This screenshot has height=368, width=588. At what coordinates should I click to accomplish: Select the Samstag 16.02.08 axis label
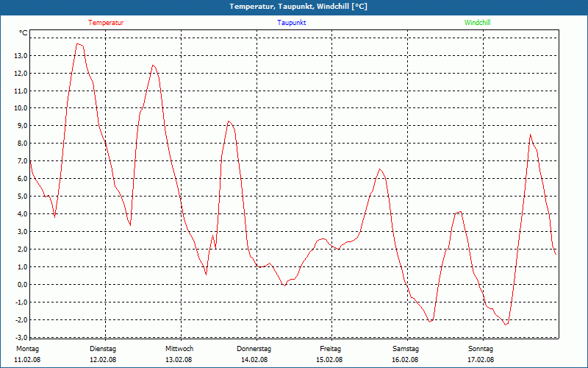[x=406, y=354]
